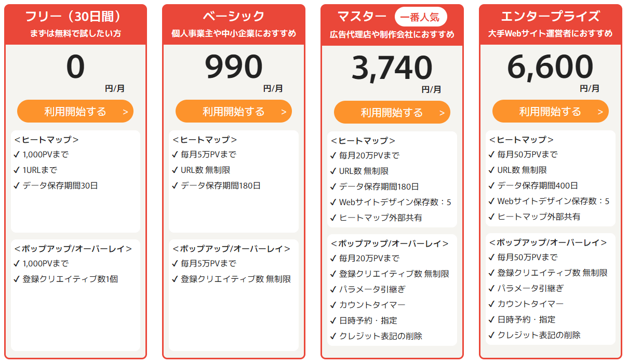Click the checkmark beside 1URLまで
Screen dimensions: 628x364
point(17,170)
